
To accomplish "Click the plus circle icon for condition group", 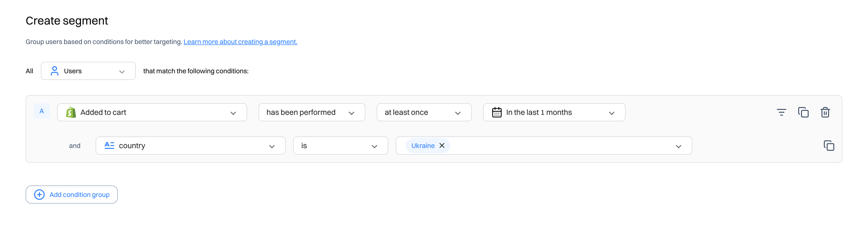I will point(39,195).
